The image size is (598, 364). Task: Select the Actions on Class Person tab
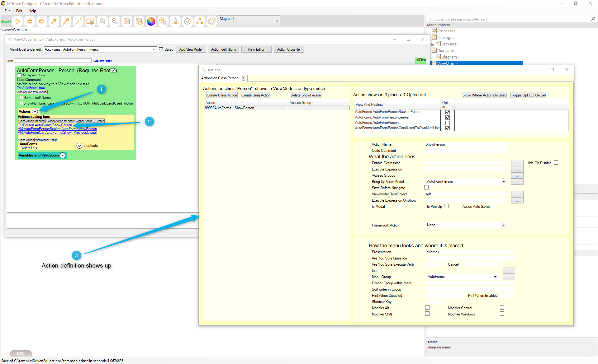[220, 78]
